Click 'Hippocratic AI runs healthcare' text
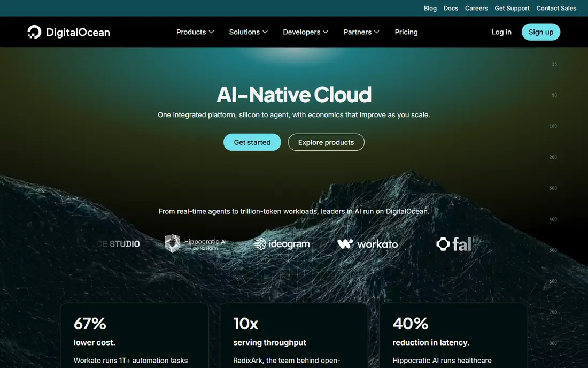 coord(442,361)
